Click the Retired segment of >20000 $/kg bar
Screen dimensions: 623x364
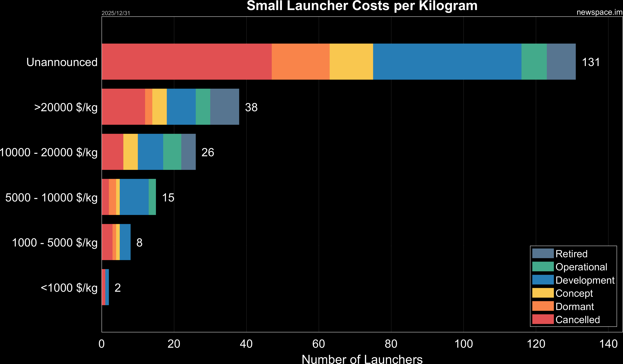[x=224, y=107]
